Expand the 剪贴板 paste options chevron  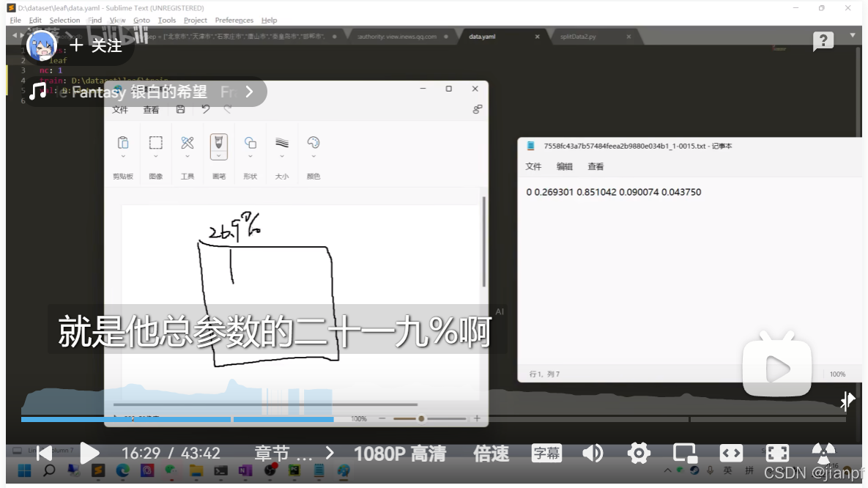(123, 157)
